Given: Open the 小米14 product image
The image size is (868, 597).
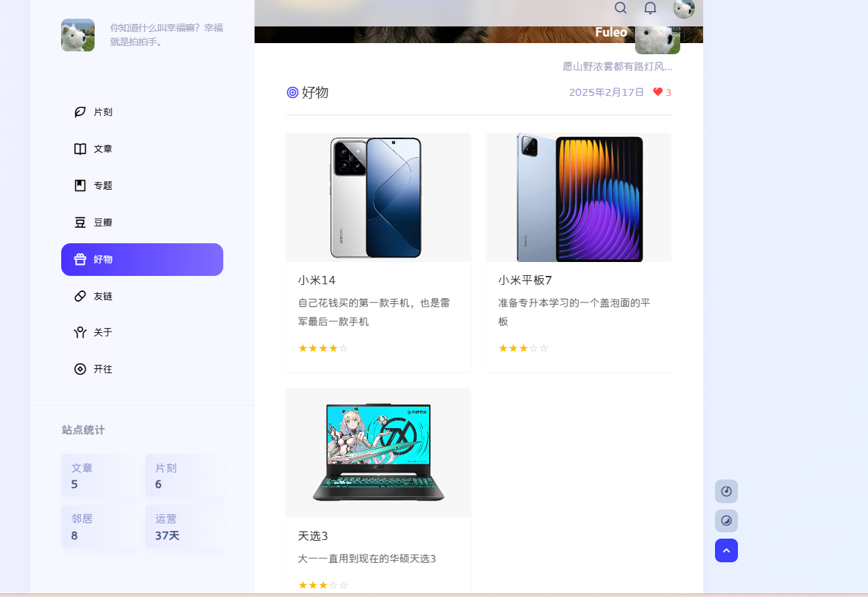Looking at the screenshot, I should click(378, 197).
